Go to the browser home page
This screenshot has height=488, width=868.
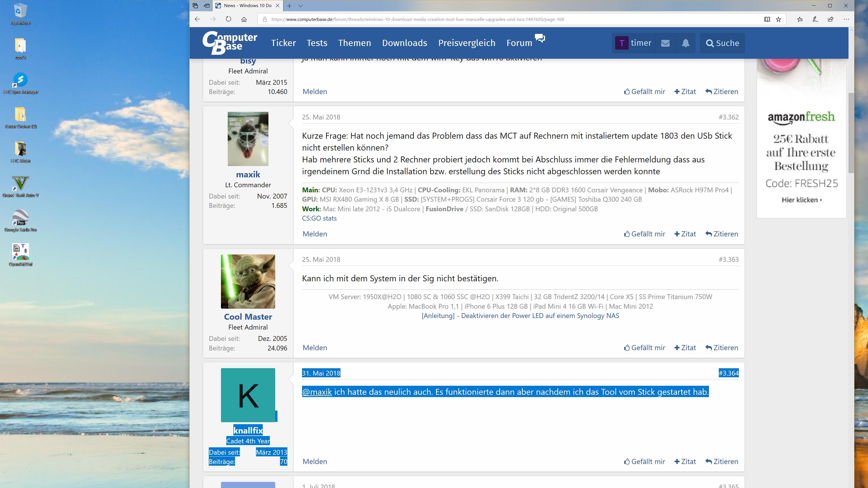click(x=244, y=19)
